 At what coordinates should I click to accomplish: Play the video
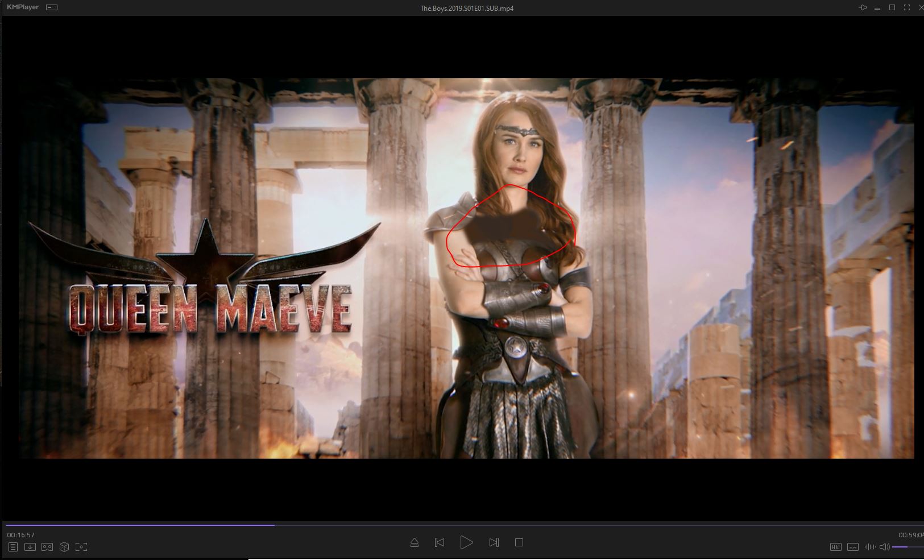click(466, 542)
